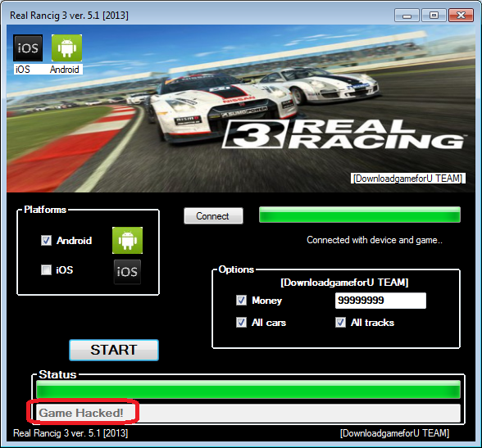The width and height of the screenshot is (482, 448).
Task: Click the connection progress bar
Action: [360, 215]
